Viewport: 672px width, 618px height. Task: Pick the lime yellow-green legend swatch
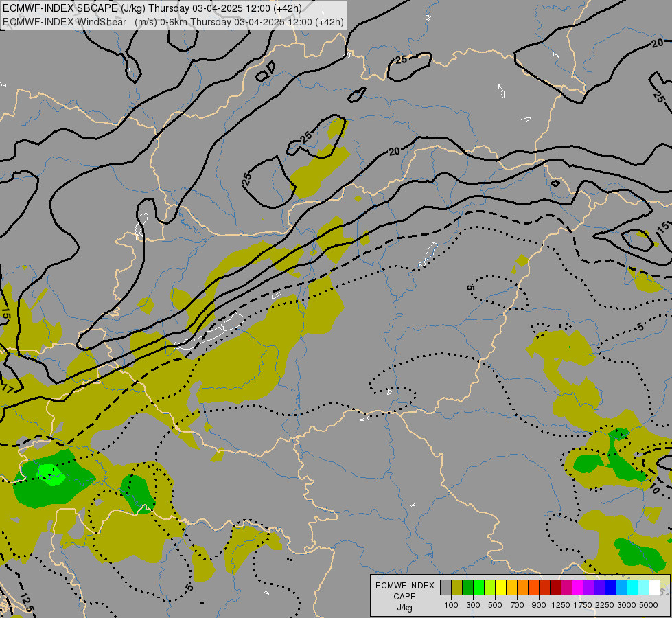pos(490,588)
